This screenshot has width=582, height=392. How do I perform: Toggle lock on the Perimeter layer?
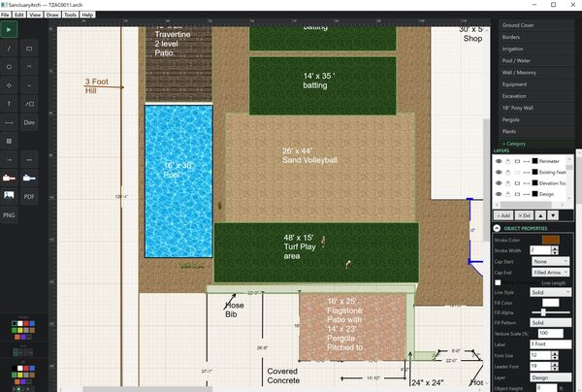[x=507, y=161]
